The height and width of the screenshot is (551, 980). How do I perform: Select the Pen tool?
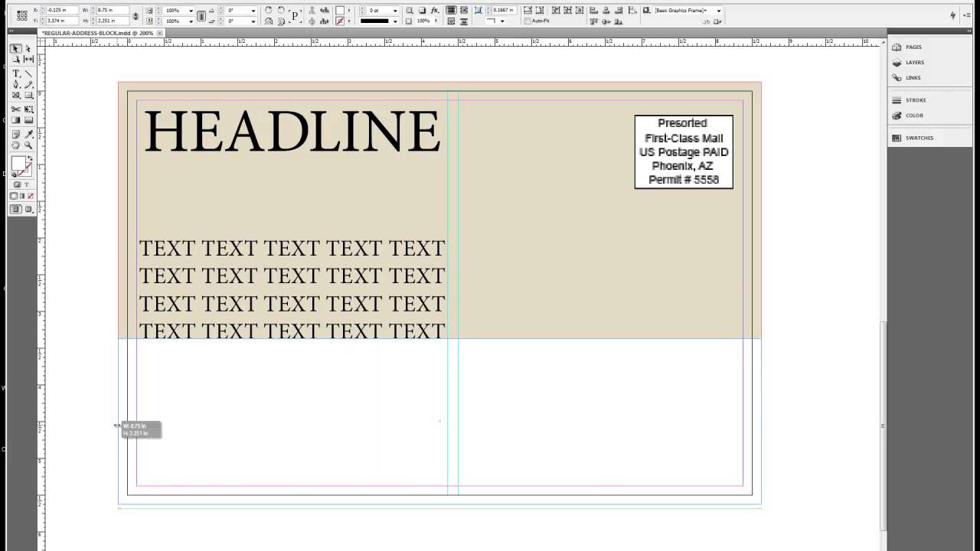[15, 85]
